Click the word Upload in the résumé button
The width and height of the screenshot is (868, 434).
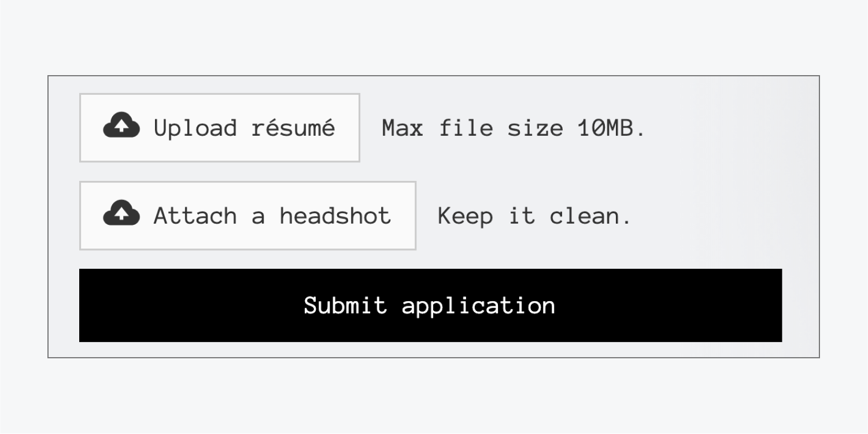[x=195, y=128]
